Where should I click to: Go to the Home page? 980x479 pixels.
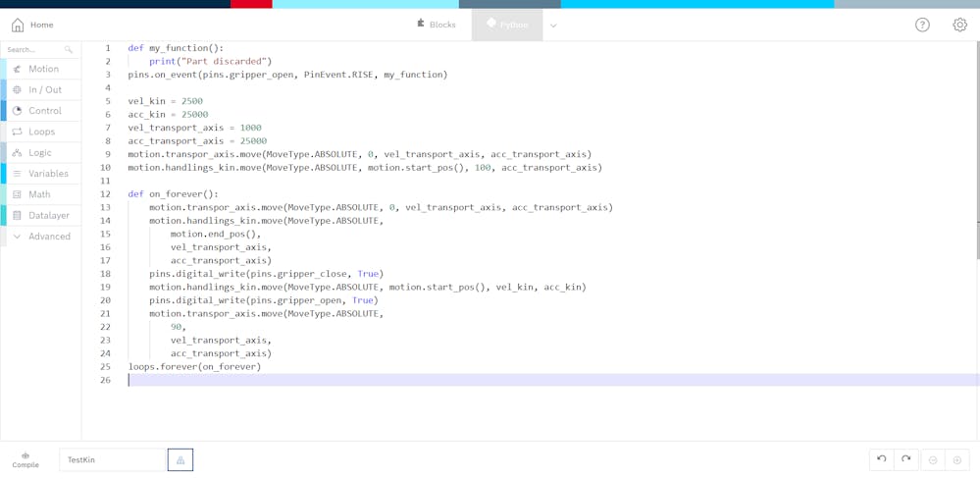32,25
